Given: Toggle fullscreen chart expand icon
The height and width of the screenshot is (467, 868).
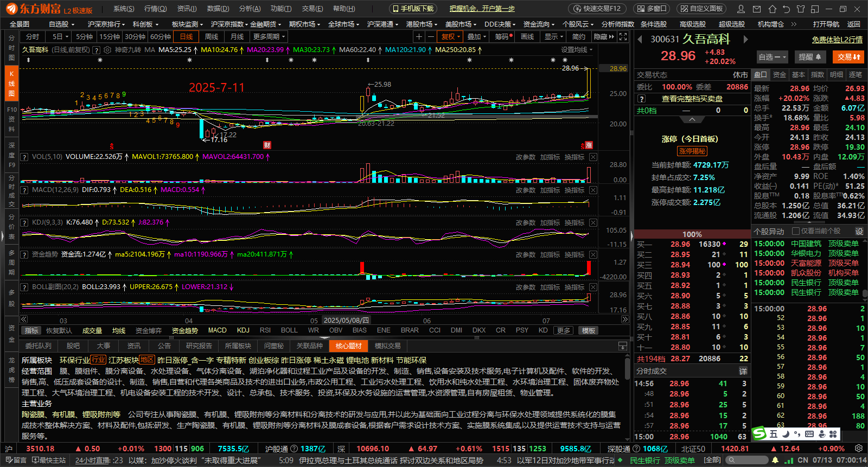Looking at the screenshot, I should click(x=623, y=36).
